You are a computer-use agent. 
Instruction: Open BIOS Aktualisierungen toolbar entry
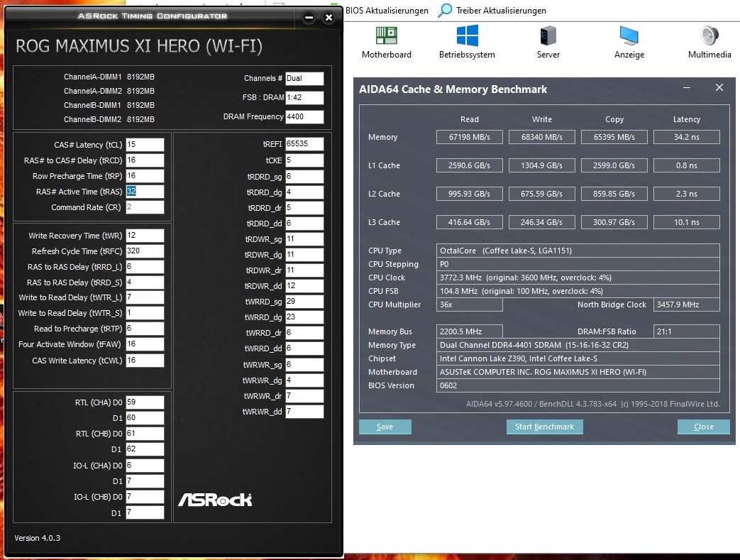(x=387, y=11)
